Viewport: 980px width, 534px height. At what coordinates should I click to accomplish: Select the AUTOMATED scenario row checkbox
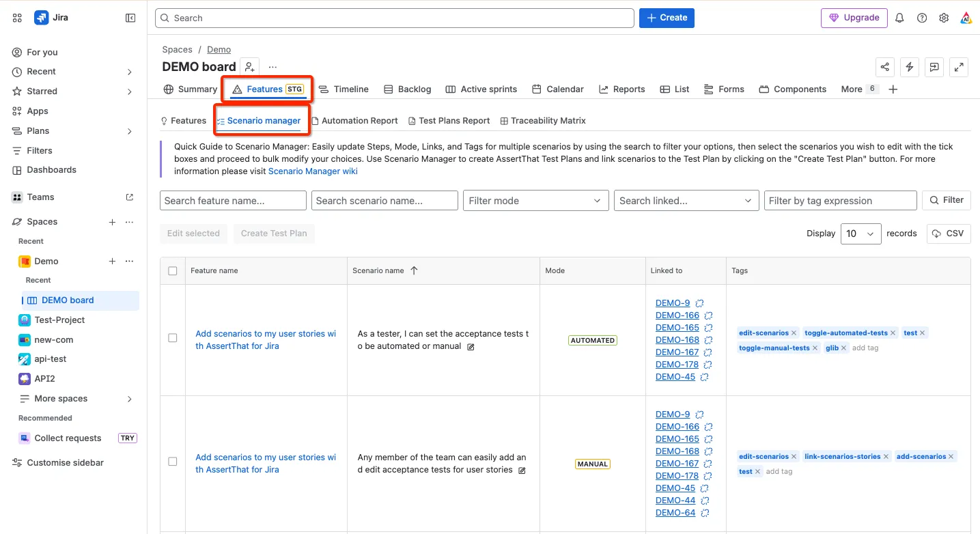[x=173, y=338]
